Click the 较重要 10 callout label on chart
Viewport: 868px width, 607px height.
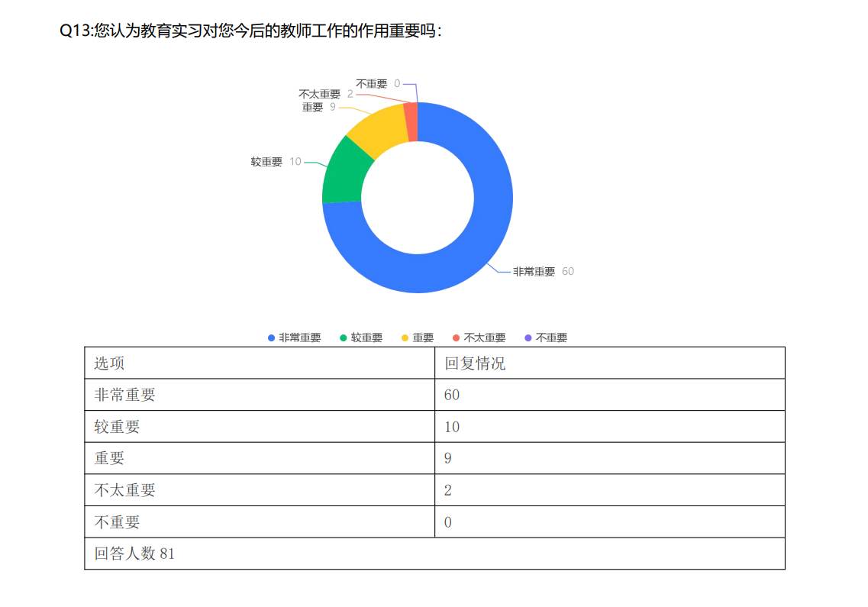coord(276,162)
